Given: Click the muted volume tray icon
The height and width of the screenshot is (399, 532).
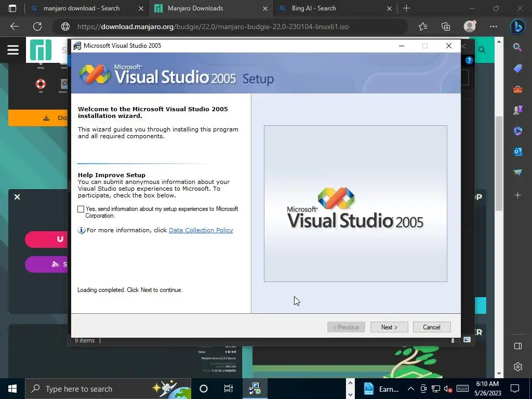Looking at the screenshot, I should 448,389.
